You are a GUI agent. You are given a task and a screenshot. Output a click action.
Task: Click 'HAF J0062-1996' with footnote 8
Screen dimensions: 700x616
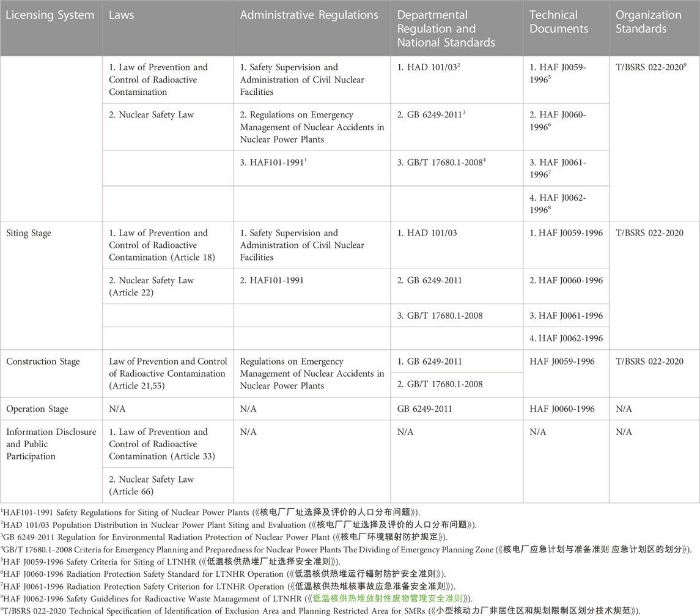pyautogui.click(x=558, y=204)
